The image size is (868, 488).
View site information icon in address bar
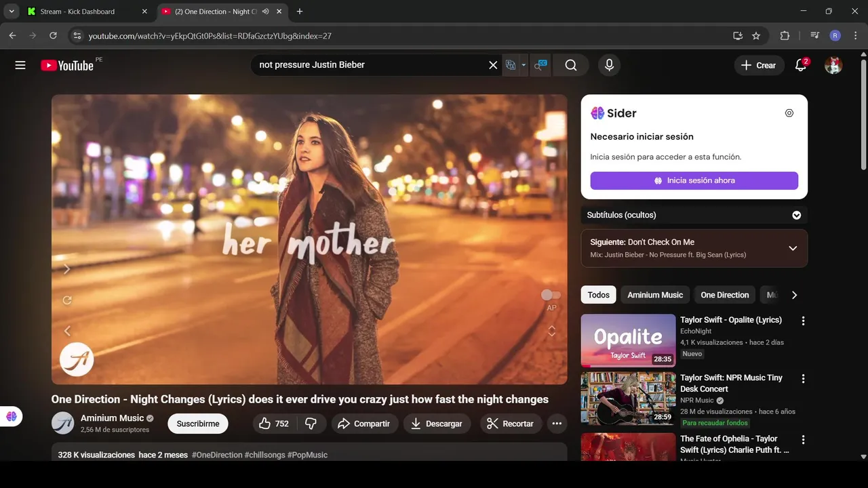click(x=77, y=36)
